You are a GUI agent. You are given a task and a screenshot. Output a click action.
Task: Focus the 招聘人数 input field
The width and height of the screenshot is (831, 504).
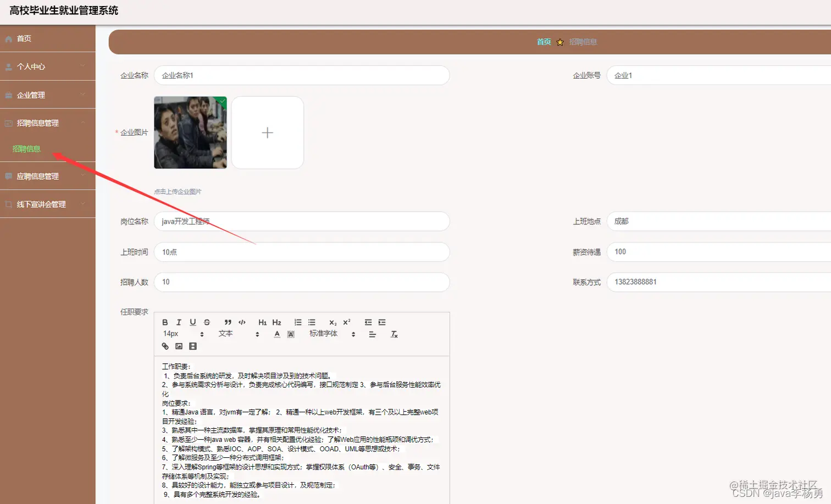pos(302,282)
